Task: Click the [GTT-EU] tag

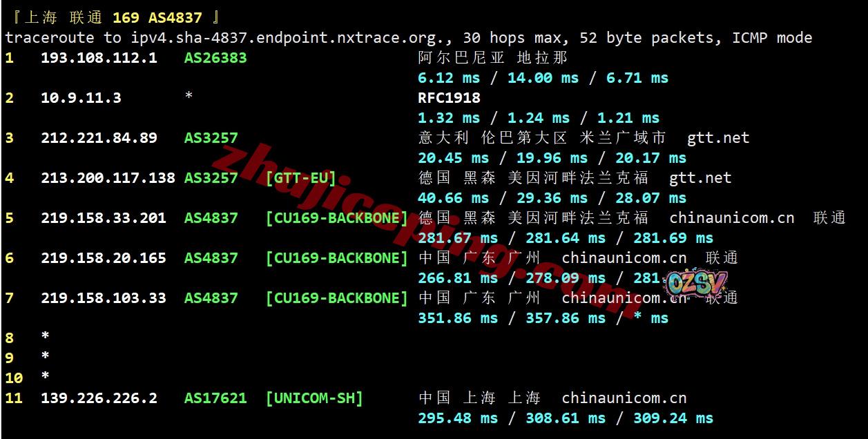Action: 301,178
